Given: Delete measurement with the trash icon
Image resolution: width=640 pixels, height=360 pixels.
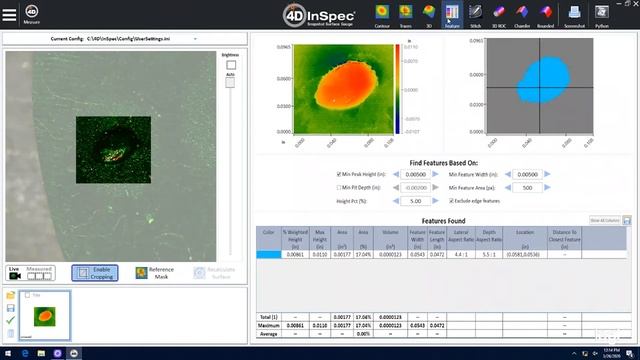Looking at the screenshot, I should (11, 333).
